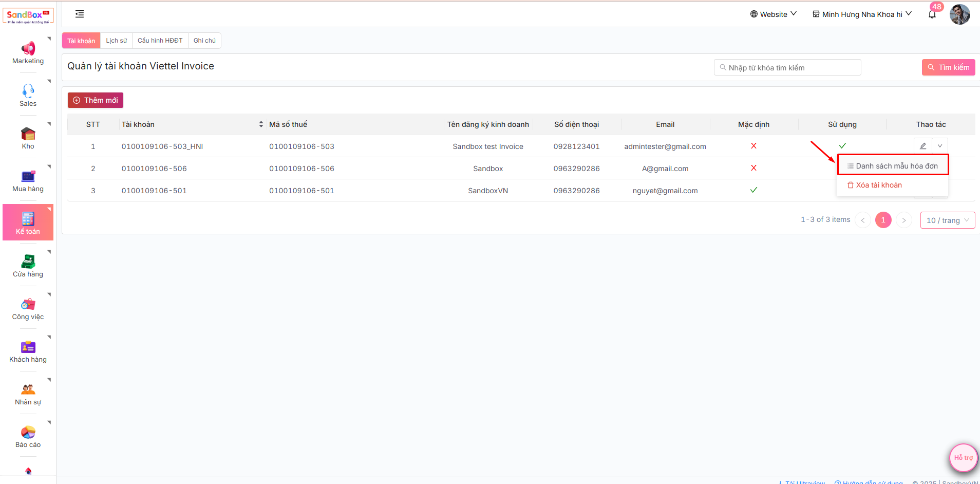980x484 pixels.
Task: Toggle Mặc định mark for account 0100109106-503_HNI
Action: [753, 146]
